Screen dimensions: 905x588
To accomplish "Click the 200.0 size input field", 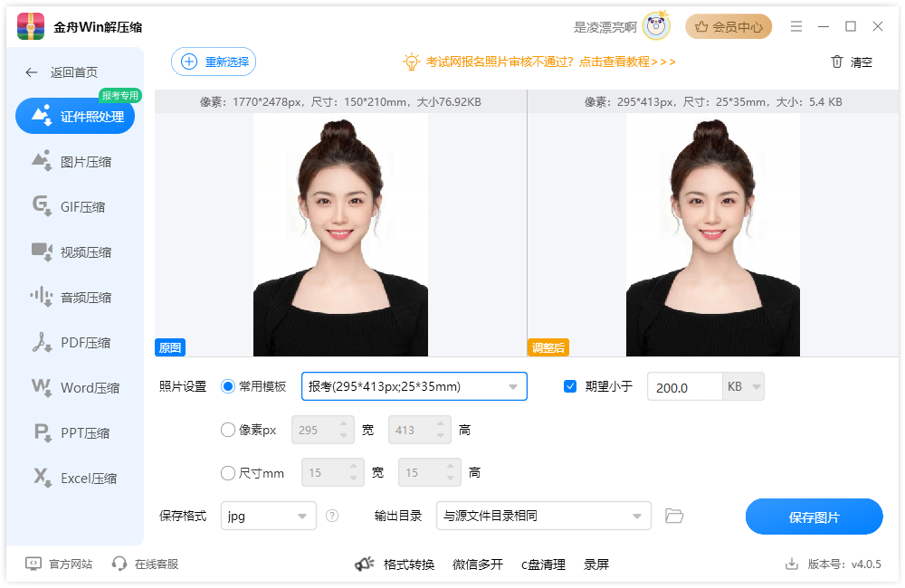I will coord(685,386).
